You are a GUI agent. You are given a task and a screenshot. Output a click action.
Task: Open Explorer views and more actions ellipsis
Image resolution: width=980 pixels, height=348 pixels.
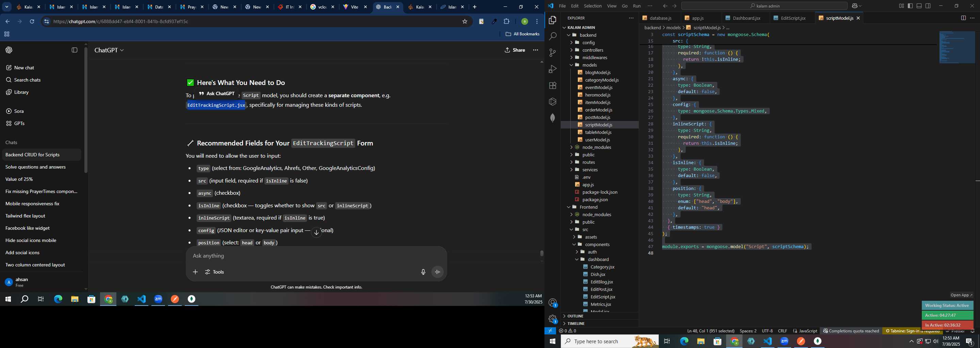pyautogui.click(x=631, y=18)
